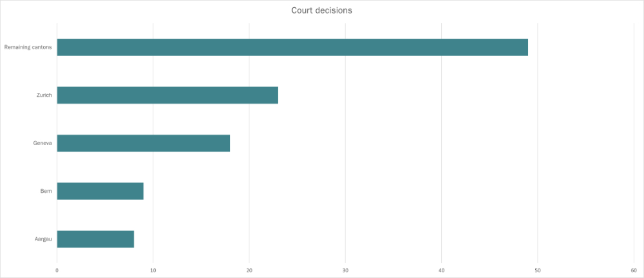Click the Aargau data bar
The height and width of the screenshot is (278, 644).
point(95,239)
